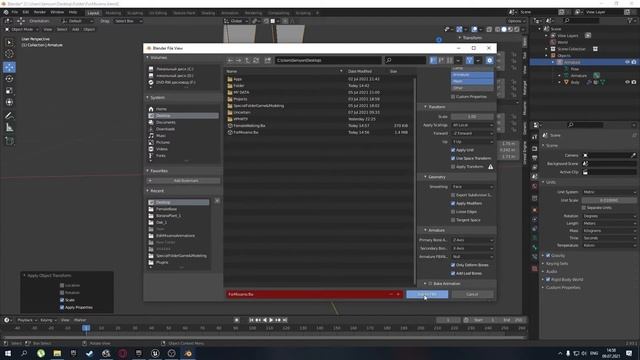The width and height of the screenshot is (640, 360).
Task: Select the Cursor tool in viewport toolbar
Action: [9, 54]
